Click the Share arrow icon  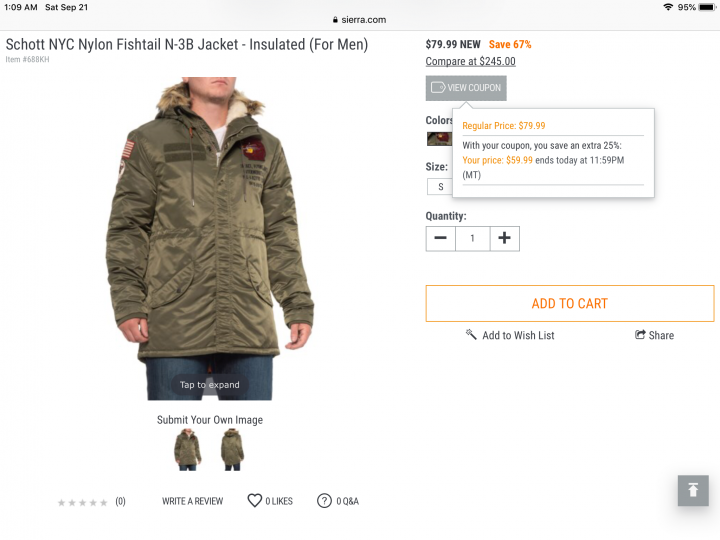(640, 335)
